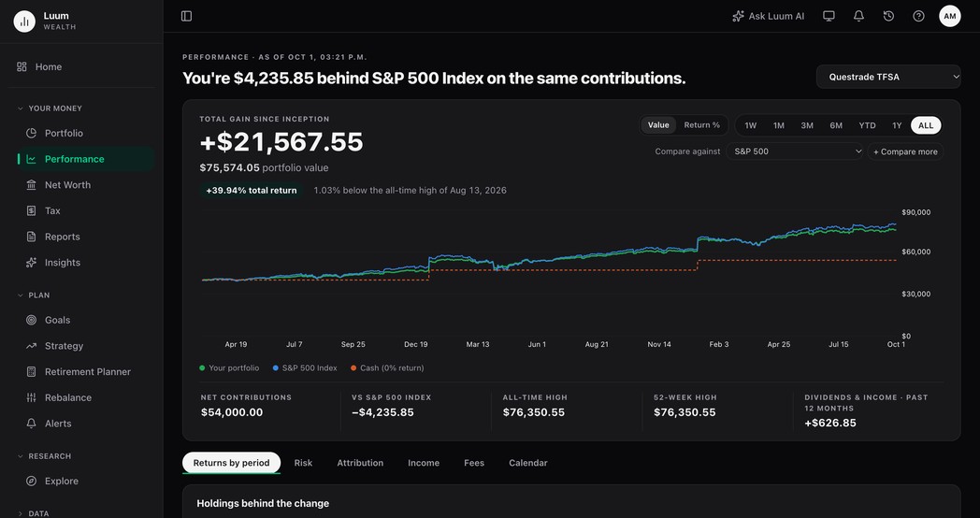Open the Returns by period tab

pos(231,463)
